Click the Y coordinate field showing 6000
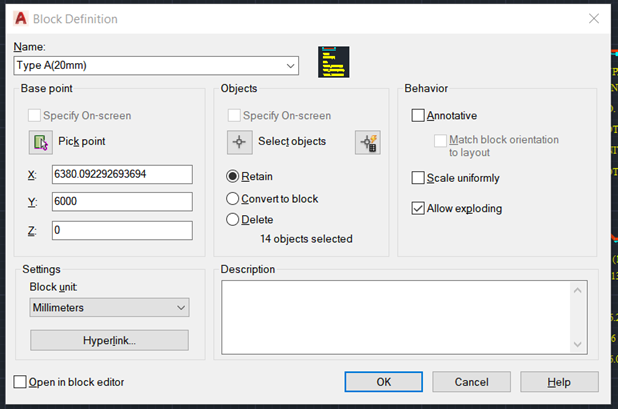Screen dimensions: 618x409 pos(122,201)
